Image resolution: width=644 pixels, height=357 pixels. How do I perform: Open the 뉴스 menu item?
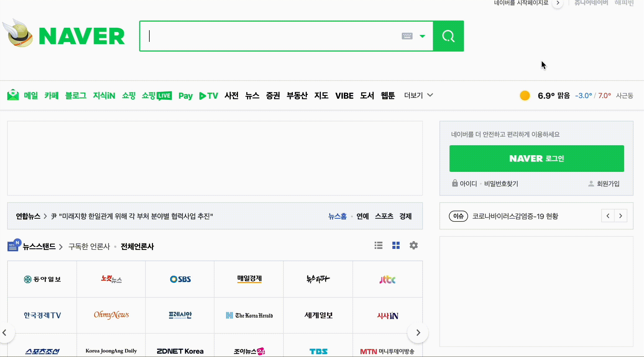pos(252,96)
